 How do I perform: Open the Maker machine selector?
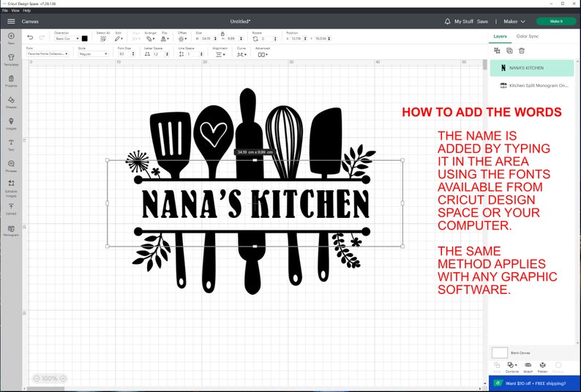point(514,21)
